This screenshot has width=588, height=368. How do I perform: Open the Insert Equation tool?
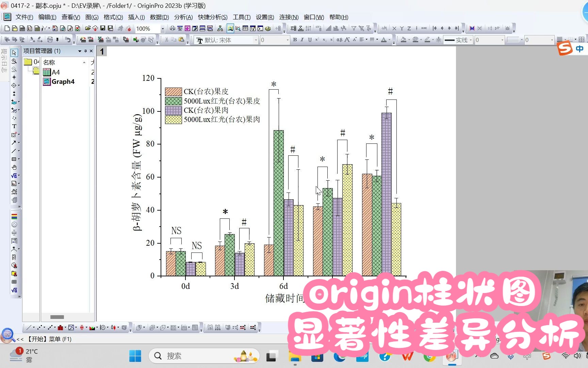point(14,175)
